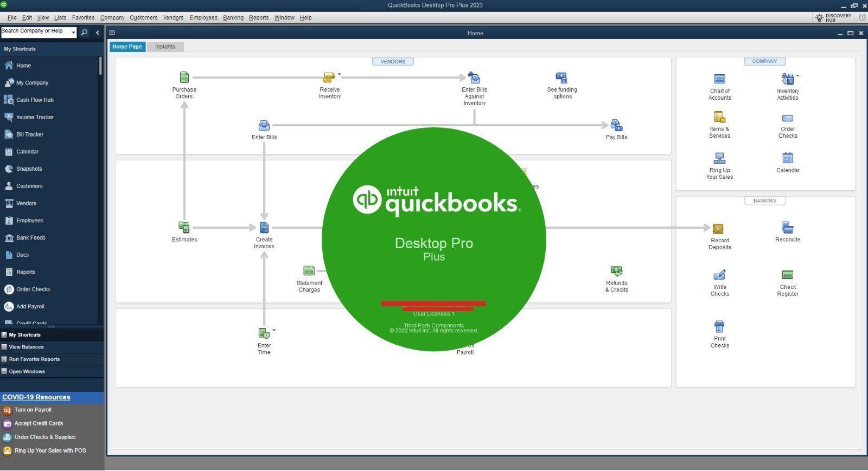
Task: Click Third Party Components link on splash
Action: click(433, 326)
